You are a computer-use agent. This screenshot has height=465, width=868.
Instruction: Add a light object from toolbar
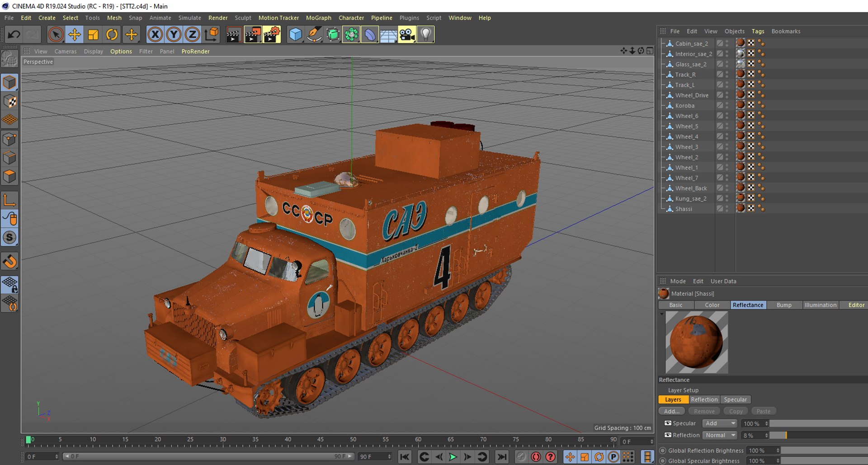[426, 35]
